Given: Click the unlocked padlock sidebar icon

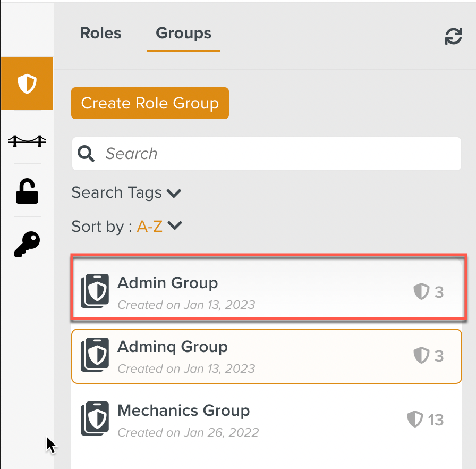Looking at the screenshot, I should pos(27,191).
